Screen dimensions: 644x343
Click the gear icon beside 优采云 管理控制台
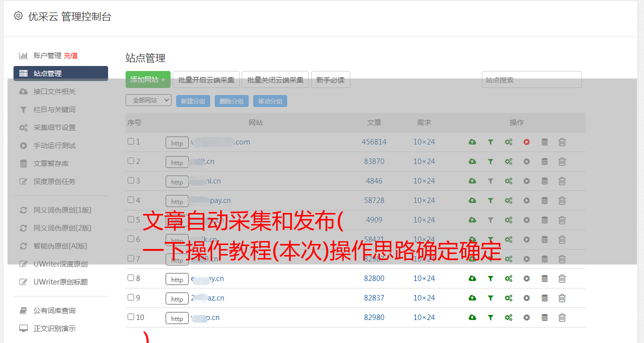[x=18, y=16]
